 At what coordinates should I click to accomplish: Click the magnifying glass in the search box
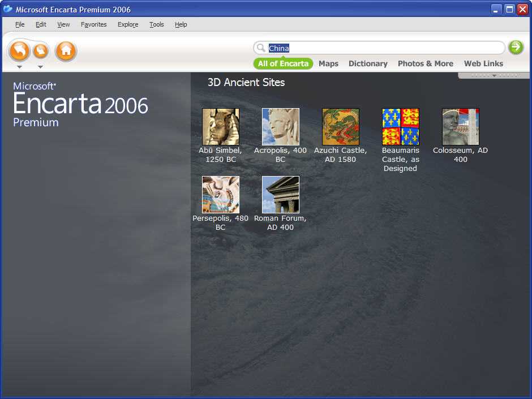(260, 48)
